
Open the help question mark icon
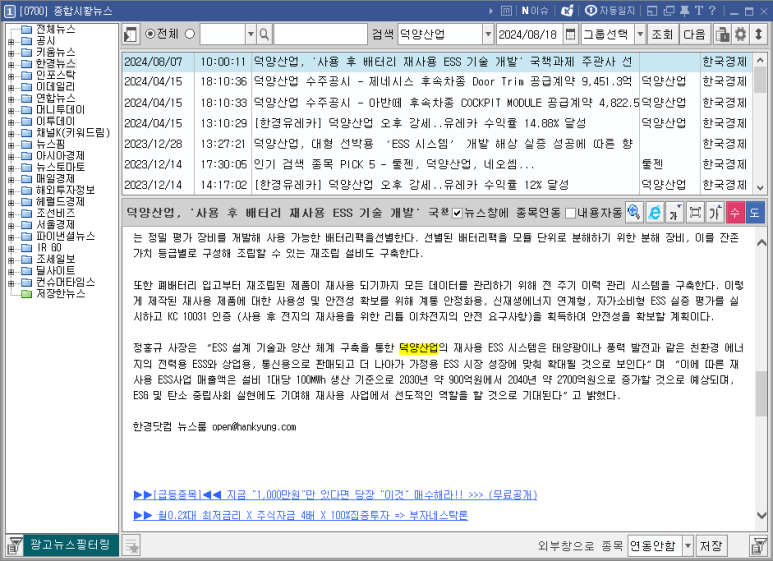pos(712,10)
